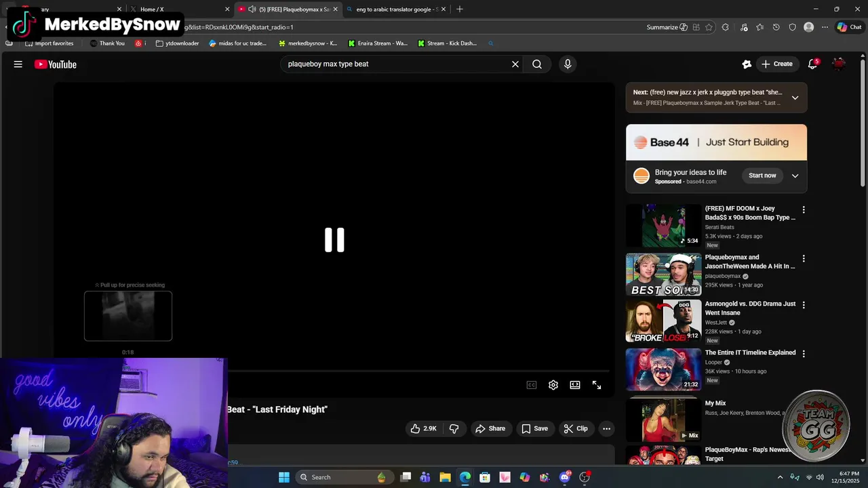This screenshot has height=488, width=868.
Task: Go to YouTube home via logo
Action: pyautogui.click(x=56, y=64)
